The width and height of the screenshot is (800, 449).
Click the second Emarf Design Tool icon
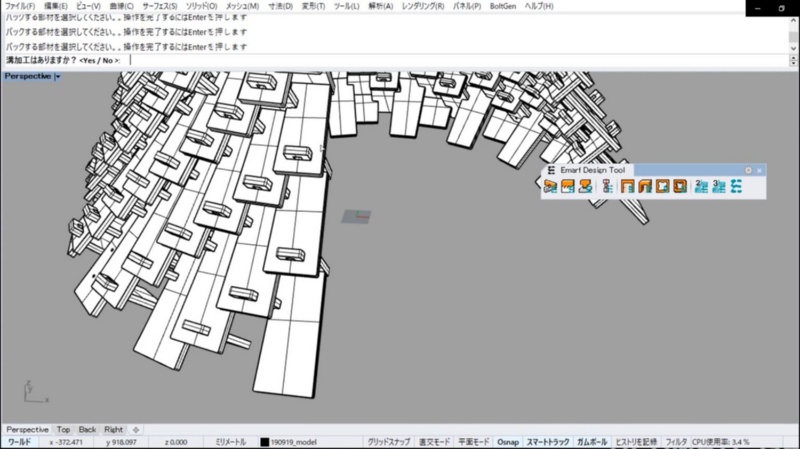(566, 186)
